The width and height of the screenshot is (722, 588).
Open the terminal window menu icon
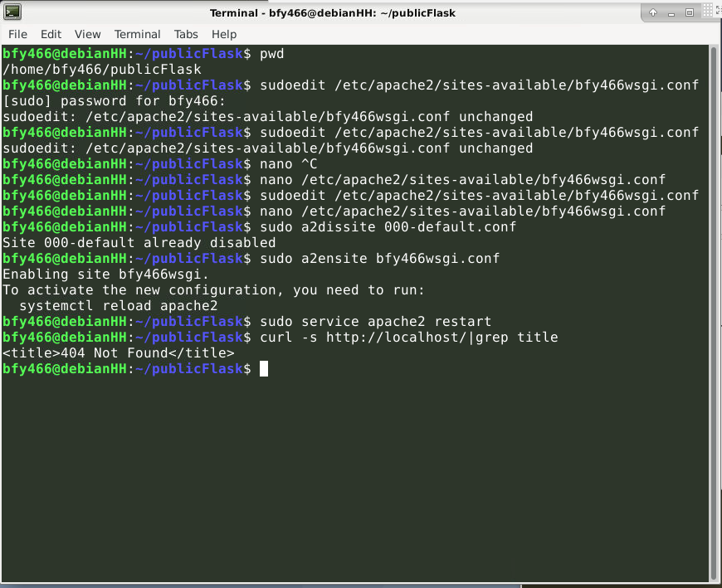point(12,12)
